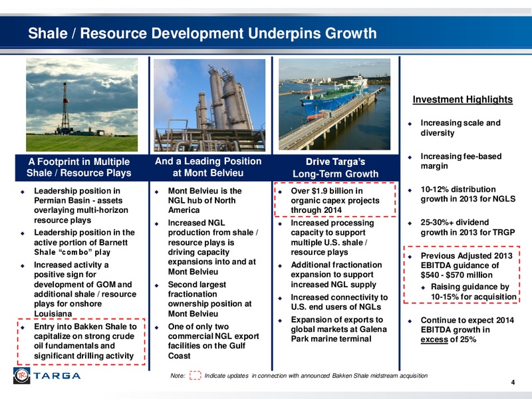
Task: Click bullet 'Over $1.9 billion in organic capex projects'
Action: pyautogui.click(x=335, y=200)
